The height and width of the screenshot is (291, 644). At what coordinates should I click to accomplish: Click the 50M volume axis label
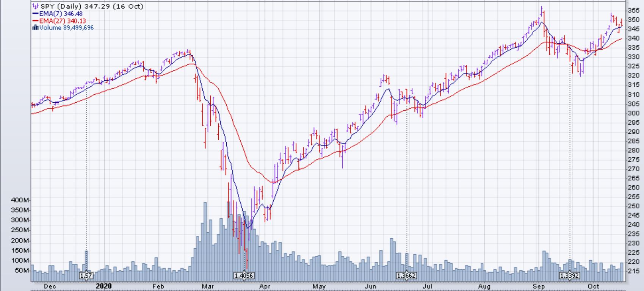tap(23, 271)
